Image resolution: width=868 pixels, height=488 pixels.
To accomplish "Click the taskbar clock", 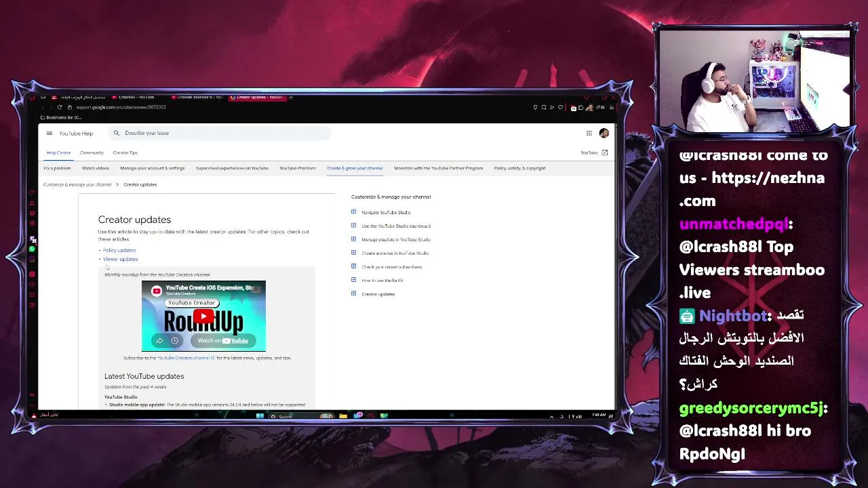I will click(x=599, y=415).
